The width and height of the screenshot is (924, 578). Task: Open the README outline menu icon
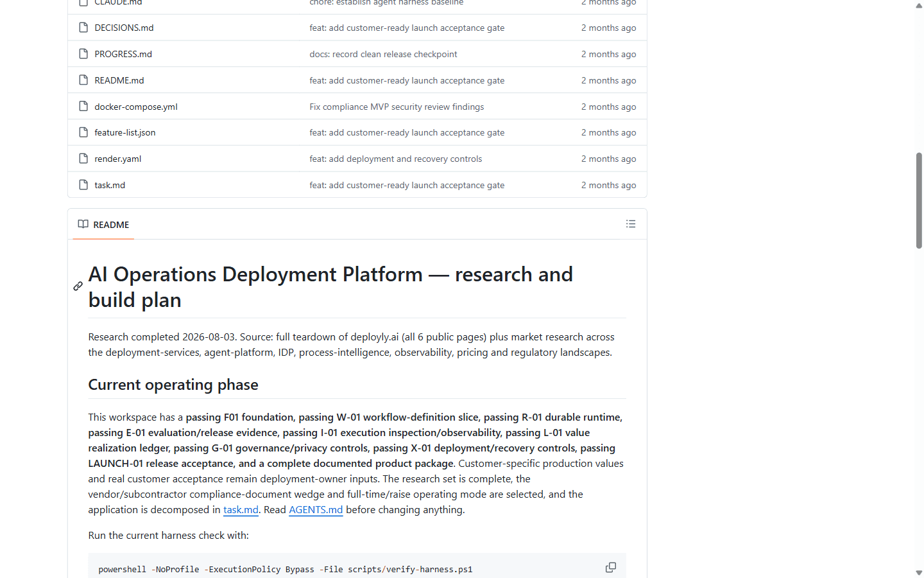tap(631, 224)
